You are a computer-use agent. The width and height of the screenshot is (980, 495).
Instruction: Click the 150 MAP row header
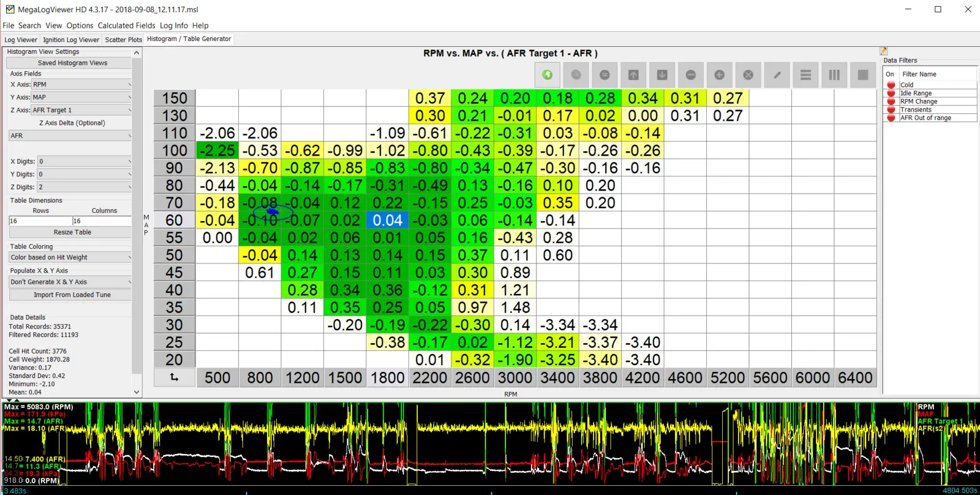pyautogui.click(x=175, y=98)
